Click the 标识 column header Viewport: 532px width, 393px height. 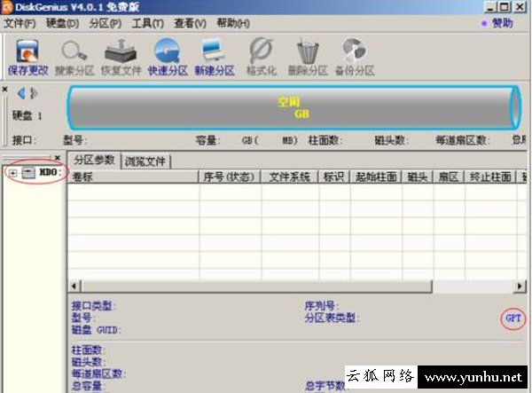[334, 177]
